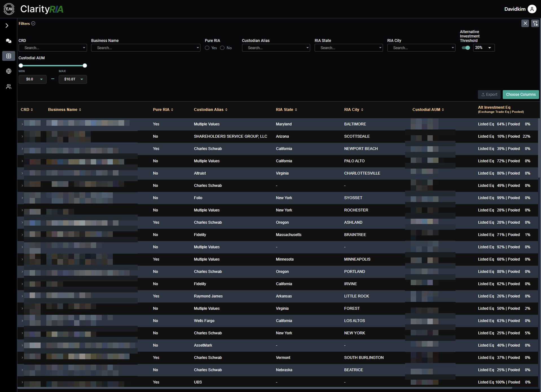Open the $10.0T maximum AUM dropdown

tap(73, 79)
